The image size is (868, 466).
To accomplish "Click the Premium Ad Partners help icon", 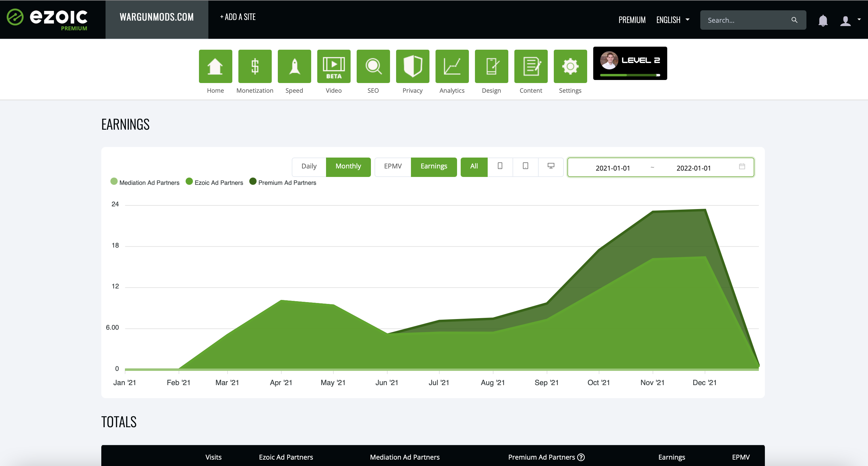I will tap(581, 457).
